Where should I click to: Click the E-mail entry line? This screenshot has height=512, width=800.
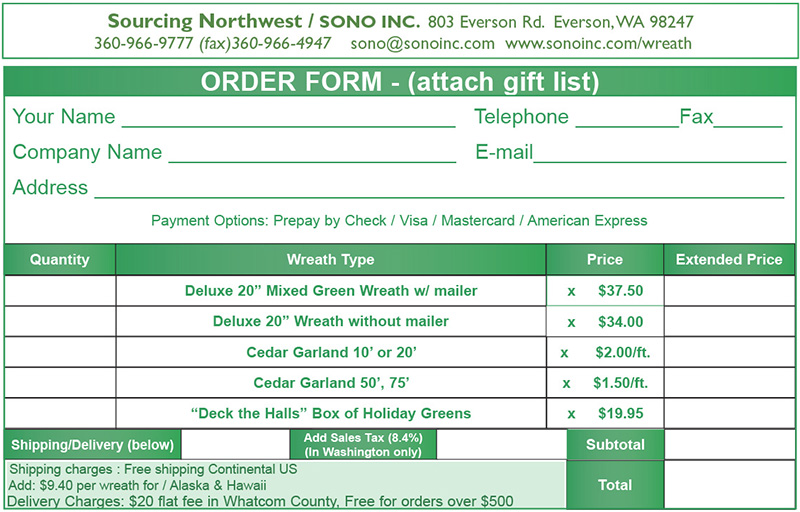pyautogui.click(x=660, y=153)
